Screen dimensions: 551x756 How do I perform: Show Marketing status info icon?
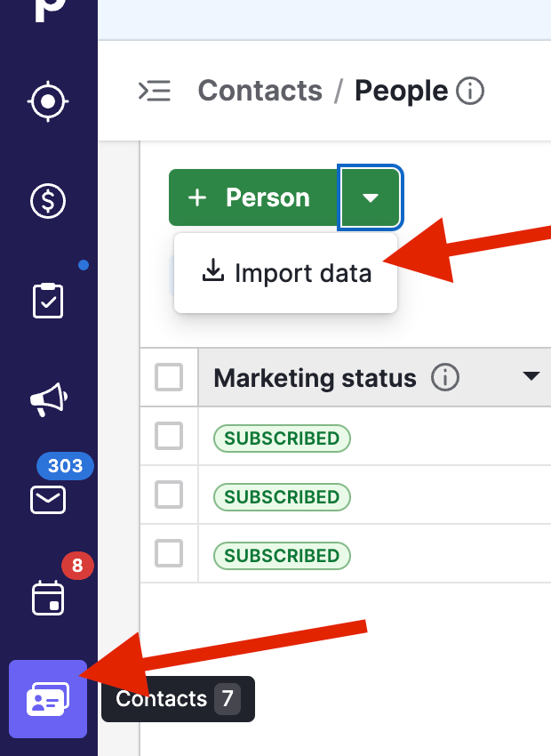(x=445, y=377)
